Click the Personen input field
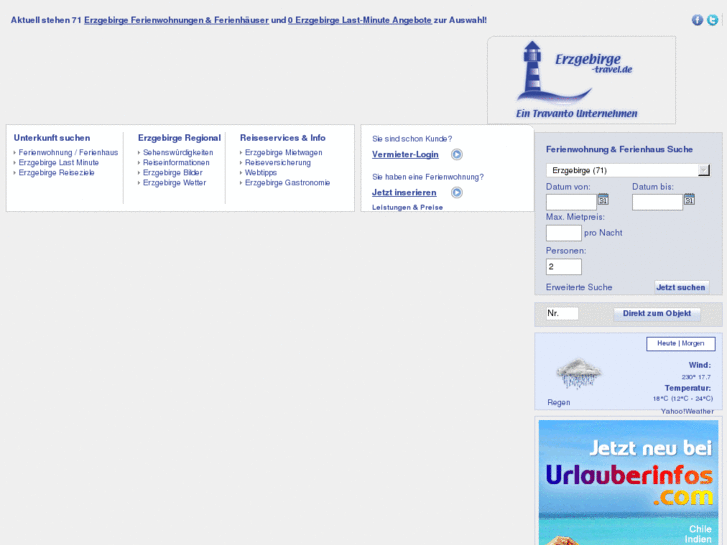 (x=564, y=267)
